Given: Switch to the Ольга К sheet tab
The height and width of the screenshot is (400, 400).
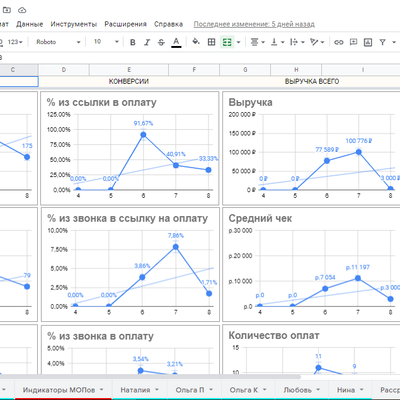Looking at the screenshot, I should coord(244,390).
